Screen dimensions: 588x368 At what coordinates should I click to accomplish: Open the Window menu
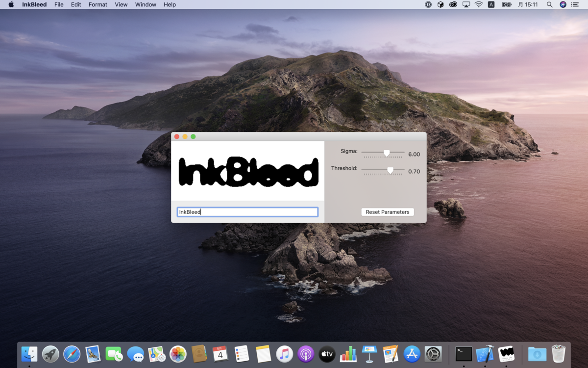click(x=146, y=4)
